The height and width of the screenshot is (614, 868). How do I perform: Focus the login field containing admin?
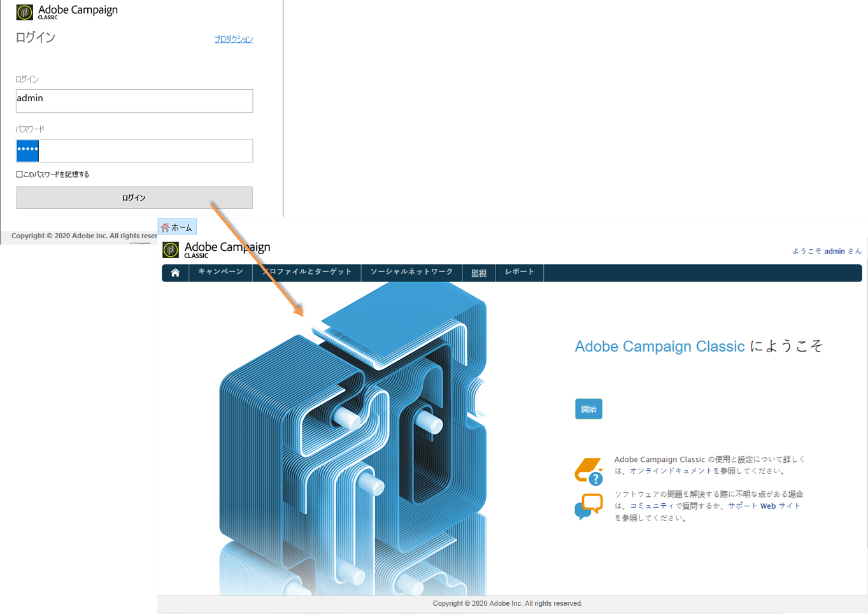pyautogui.click(x=134, y=101)
